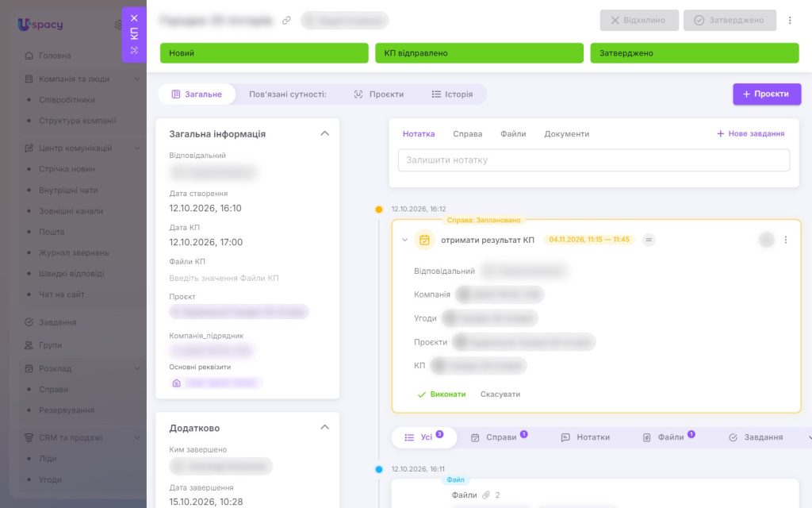Click Дата створення value 12.10.2026, 16:10
The width and height of the screenshot is (812, 508).
pos(205,208)
